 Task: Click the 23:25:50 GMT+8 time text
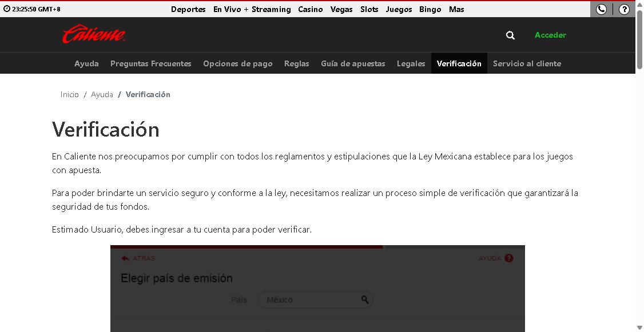[x=36, y=9]
